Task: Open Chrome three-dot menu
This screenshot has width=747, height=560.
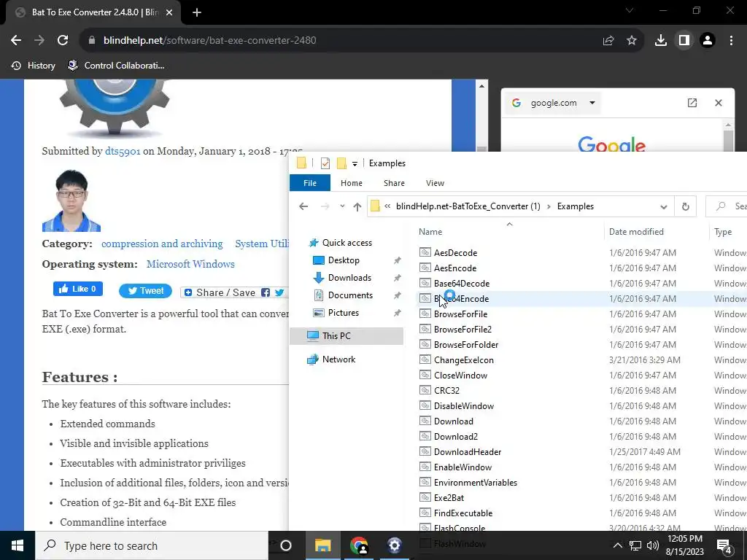Action: (731, 41)
